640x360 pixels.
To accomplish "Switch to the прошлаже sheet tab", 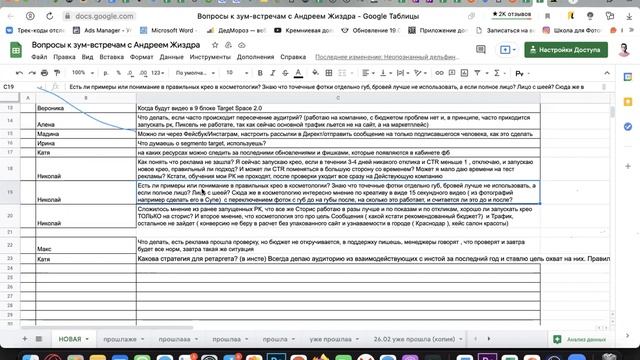I will 124,339.
